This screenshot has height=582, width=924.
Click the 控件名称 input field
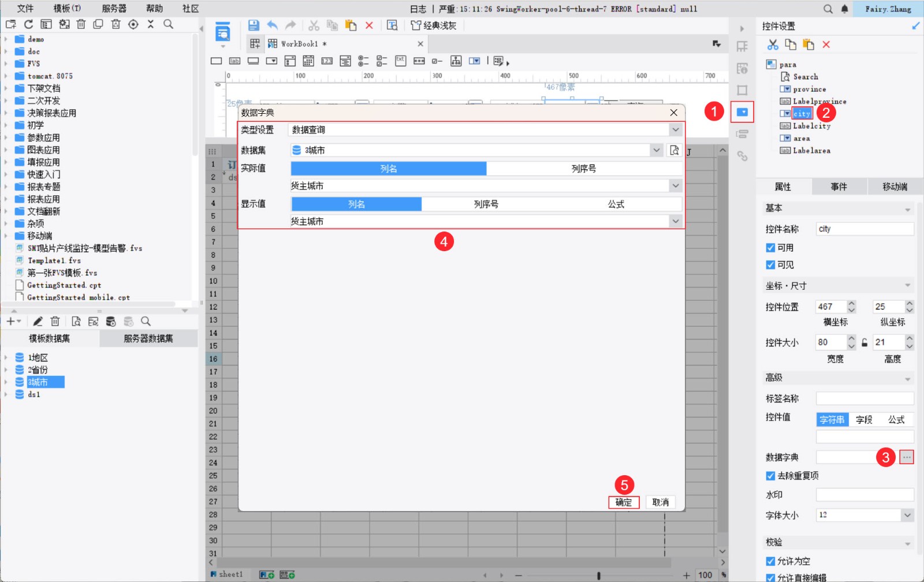coord(865,229)
